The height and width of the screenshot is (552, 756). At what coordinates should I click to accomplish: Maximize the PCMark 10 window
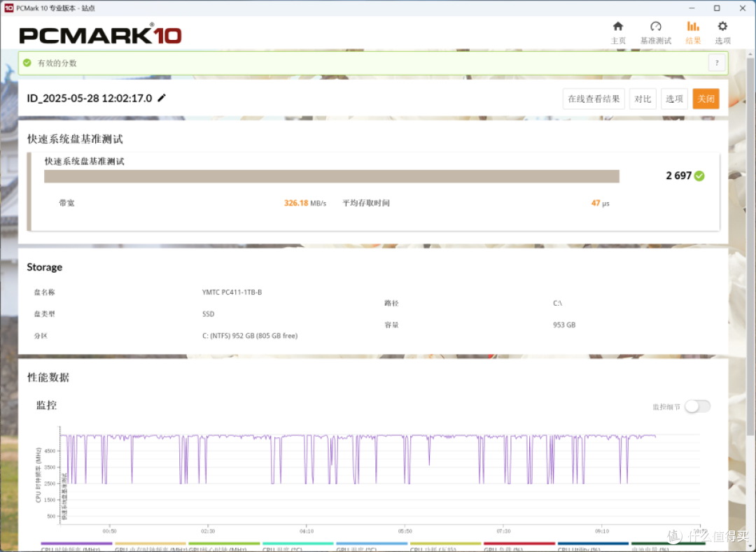pos(717,8)
